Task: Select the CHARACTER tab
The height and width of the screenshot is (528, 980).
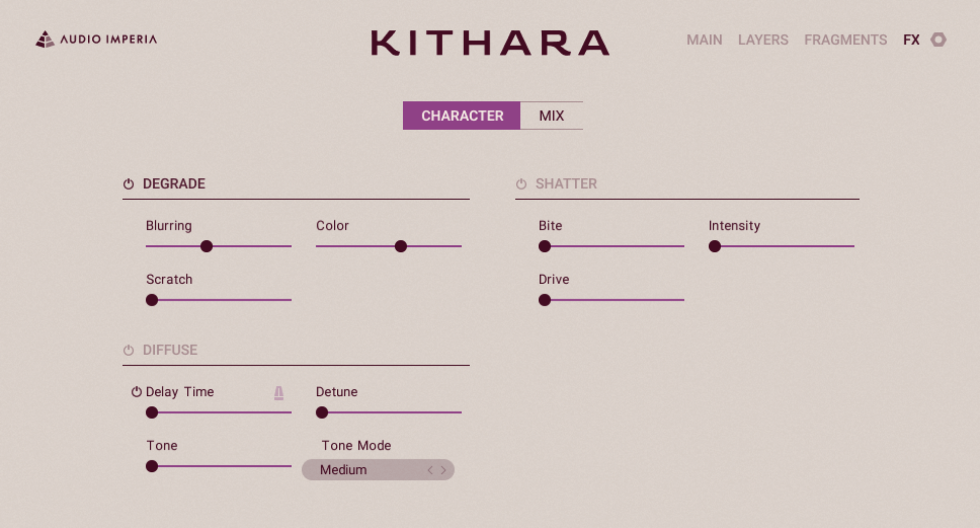Action: click(x=461, y=116)
